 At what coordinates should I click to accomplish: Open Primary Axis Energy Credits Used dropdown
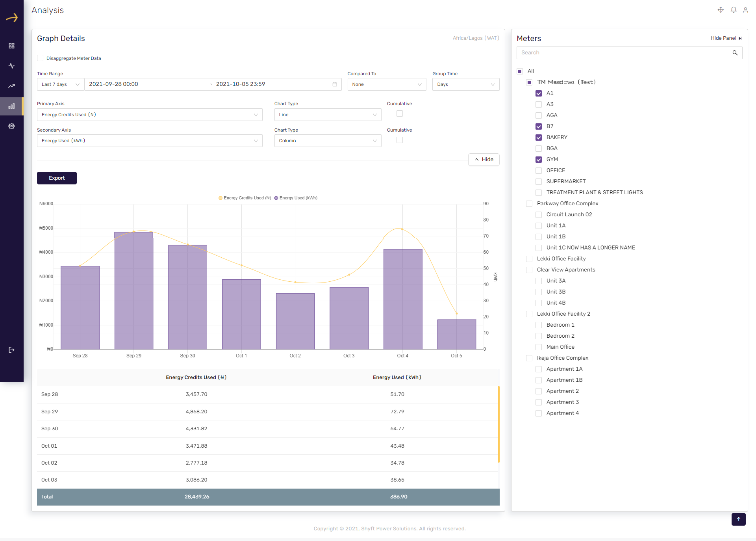point(150,115)
